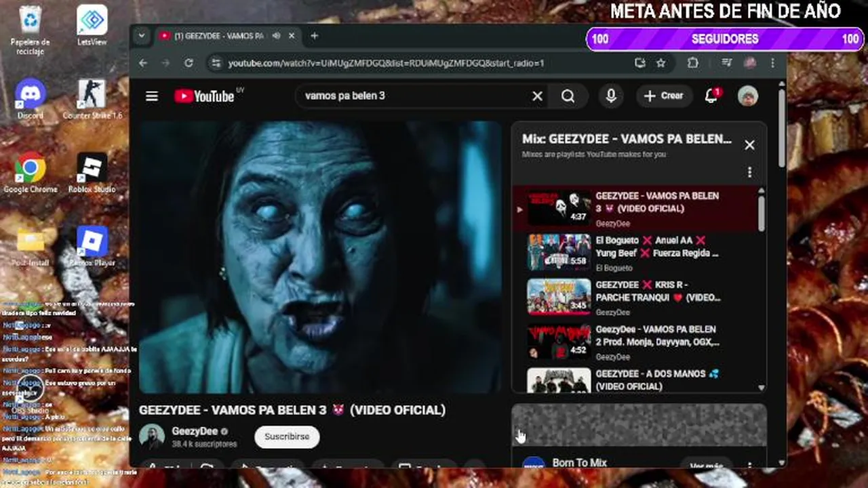Reload the YouTube page

[189, 63]
